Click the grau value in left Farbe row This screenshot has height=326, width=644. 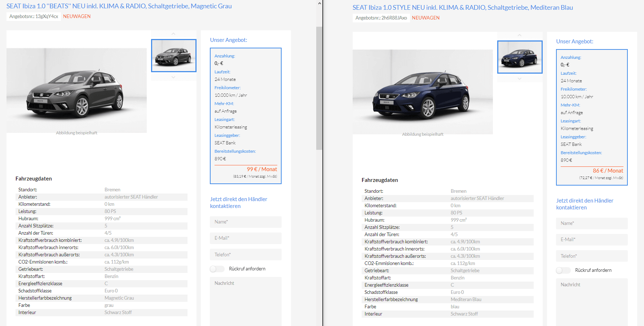pyautogui.click(x=109, y=305)
